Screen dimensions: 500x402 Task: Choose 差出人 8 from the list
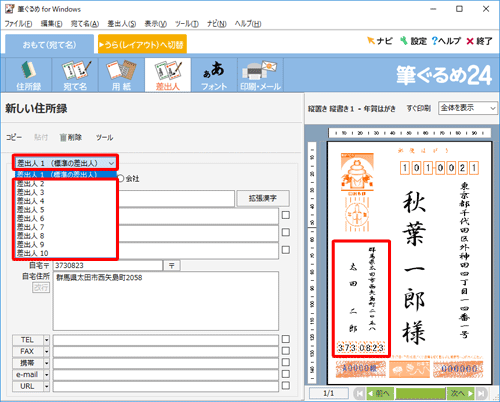click(x=66, y=236)
